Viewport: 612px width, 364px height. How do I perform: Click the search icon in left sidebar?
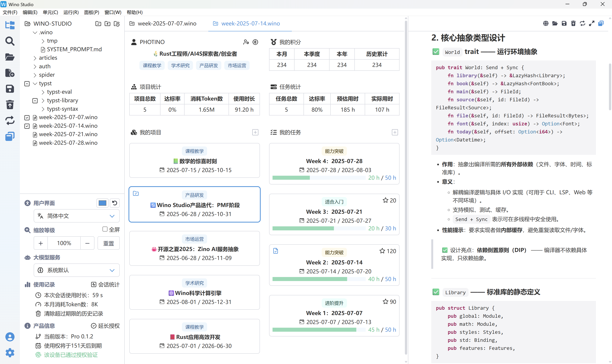click(10, 41)
